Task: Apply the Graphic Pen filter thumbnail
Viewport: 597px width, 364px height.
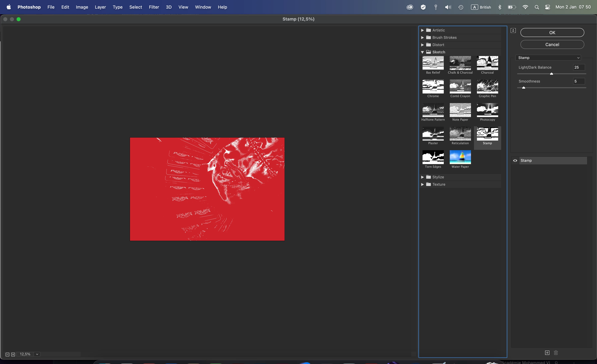Action: point(487,87)
